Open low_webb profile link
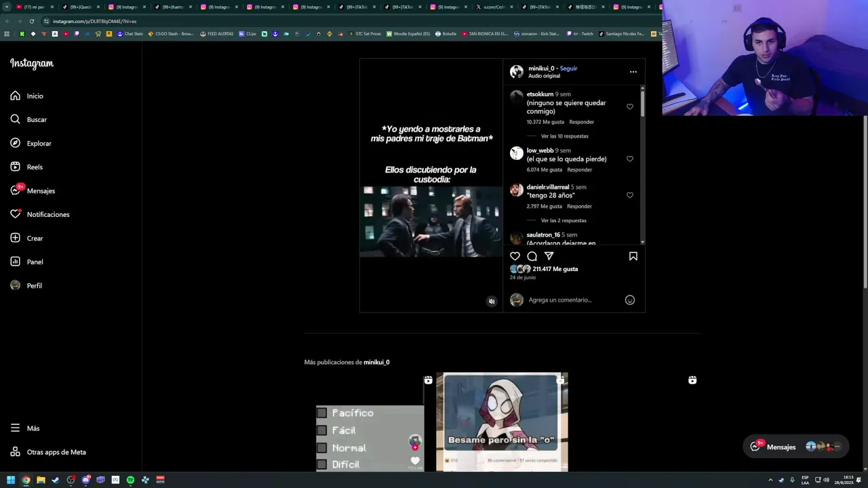Image resolution: width=868 pixels, height=488 pixels. click(540, 150)
